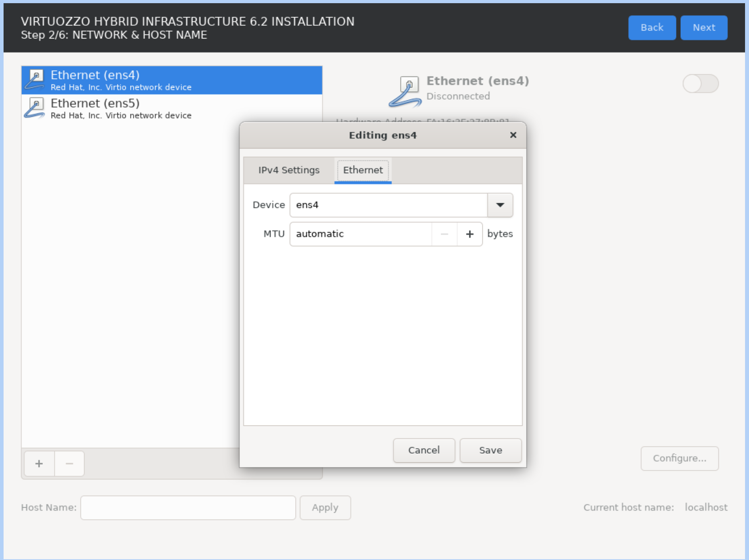This screenshot has height=560, width=749.
Task: Save the ens4 settings
Action: [491, 450]
